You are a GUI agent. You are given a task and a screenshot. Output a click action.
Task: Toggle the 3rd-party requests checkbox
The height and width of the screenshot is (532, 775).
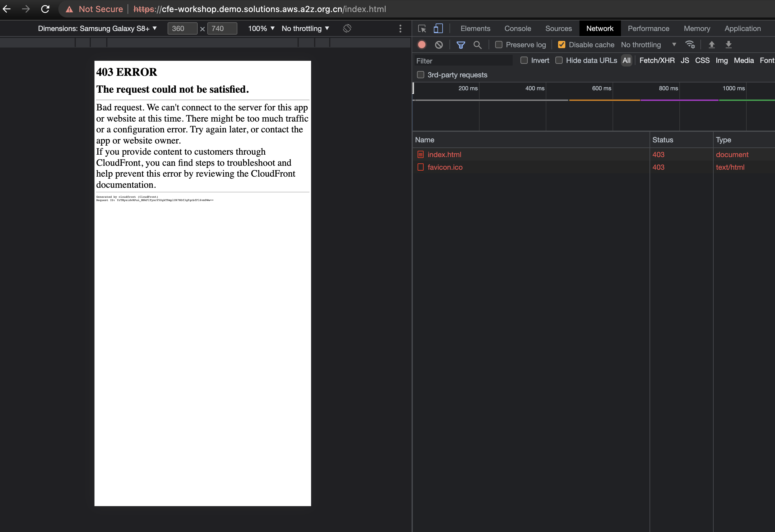pyautogui.click(x=420, y=75)
